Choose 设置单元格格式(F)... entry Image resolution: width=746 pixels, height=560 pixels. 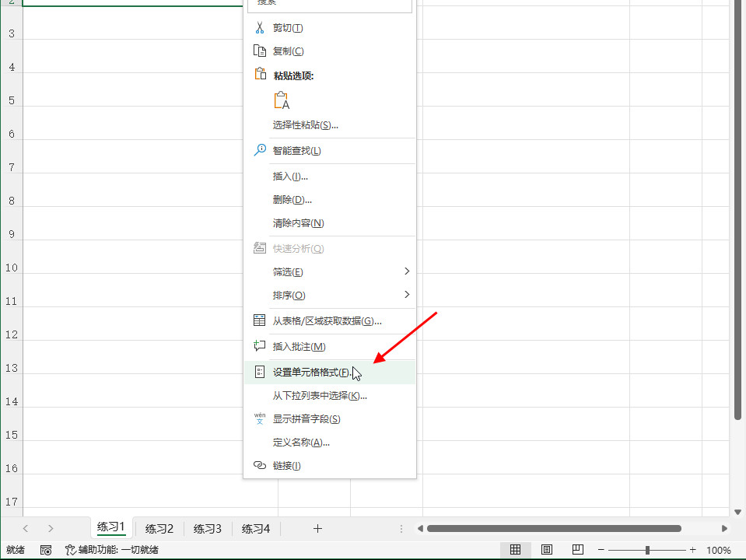pos(329,373)
